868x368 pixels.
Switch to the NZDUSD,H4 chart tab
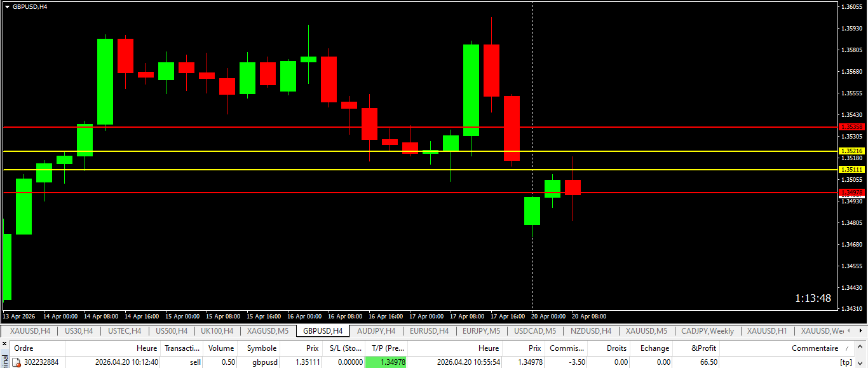[x=591, y=331]
